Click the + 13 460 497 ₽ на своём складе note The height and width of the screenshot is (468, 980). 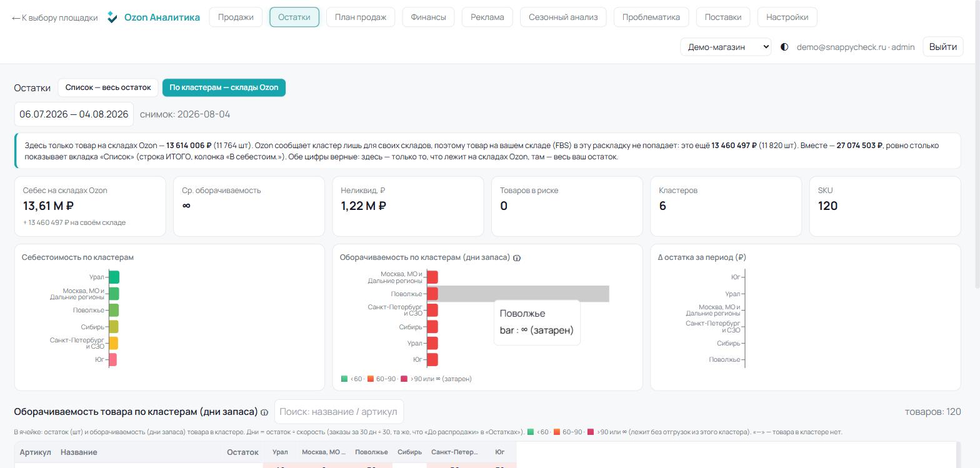(x=74, y=222)
